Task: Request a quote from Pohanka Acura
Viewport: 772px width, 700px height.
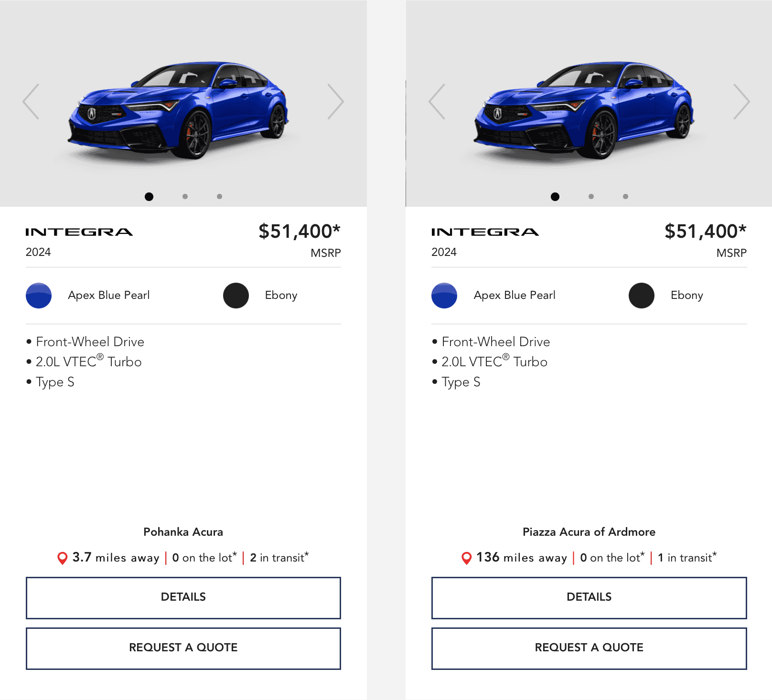Action: click(183, 648)
